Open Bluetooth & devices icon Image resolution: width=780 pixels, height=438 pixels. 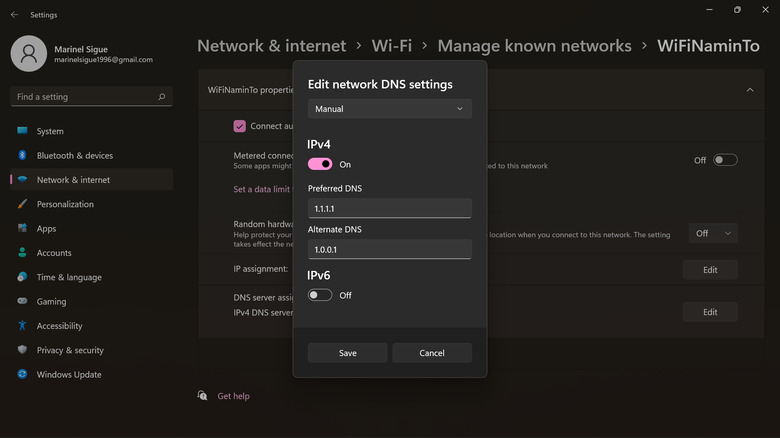22,156
